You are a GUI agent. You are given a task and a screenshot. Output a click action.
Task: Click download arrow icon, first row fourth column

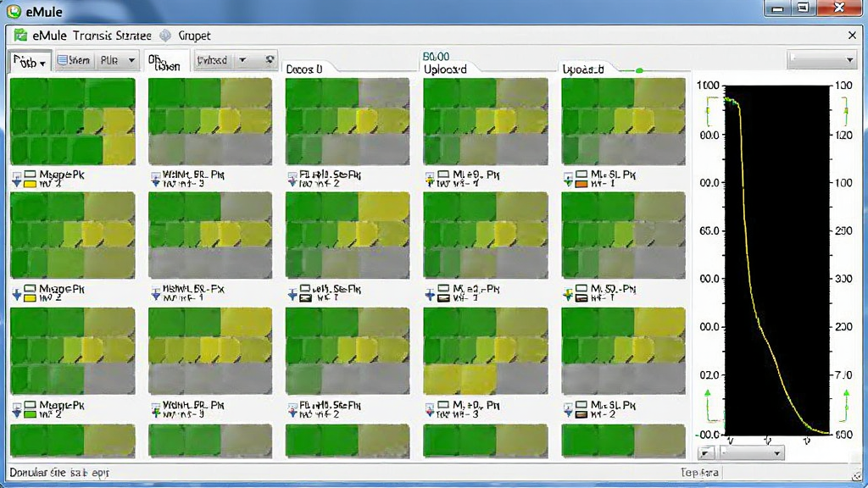(430, 179)
